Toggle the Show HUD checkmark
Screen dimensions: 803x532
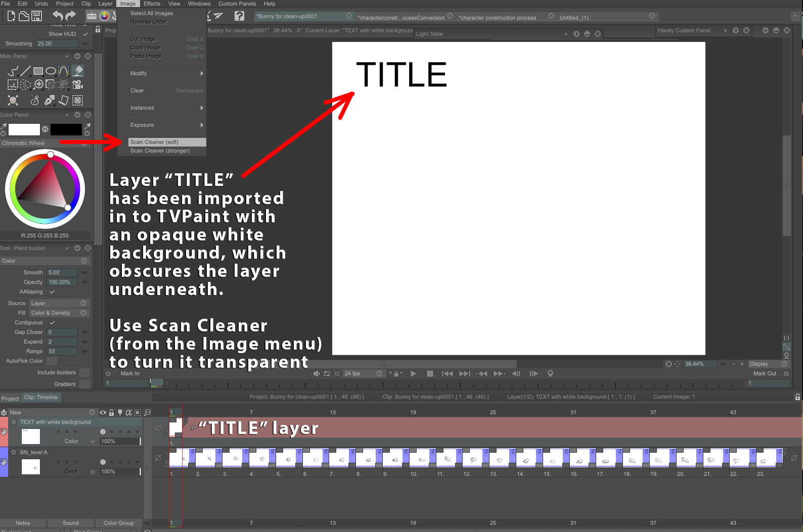[85, 34]
